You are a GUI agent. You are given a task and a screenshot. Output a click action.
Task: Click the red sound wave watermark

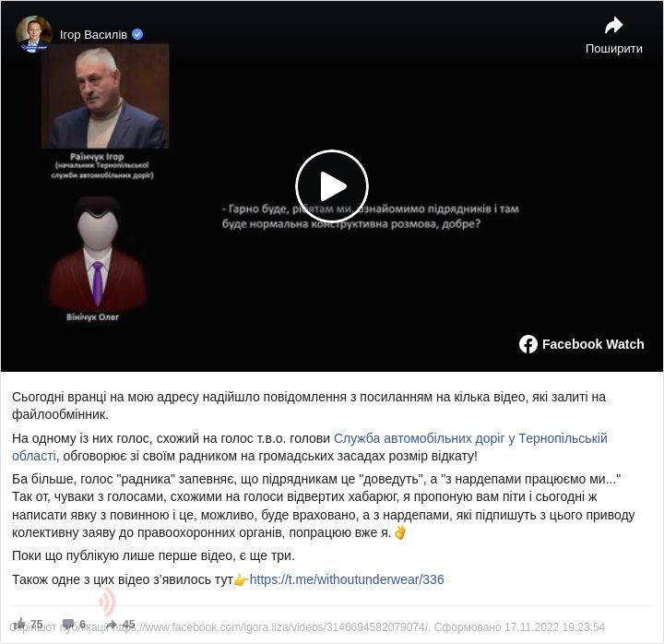[108, 602]
